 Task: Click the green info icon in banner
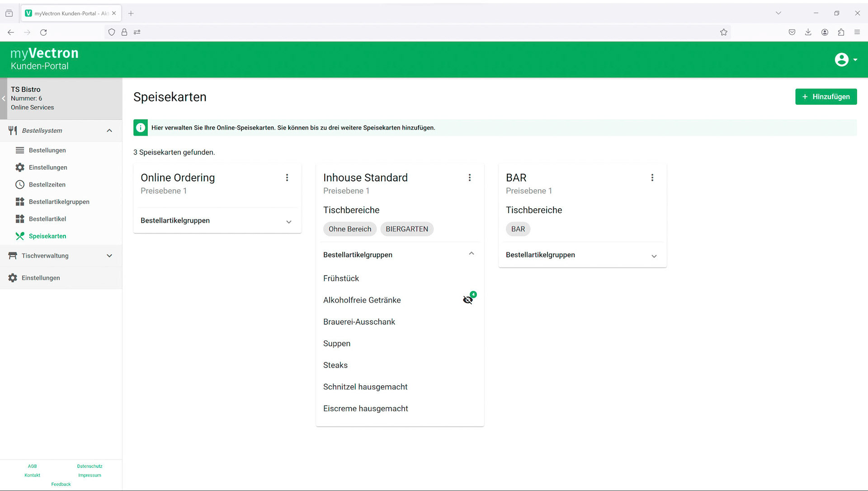pos(141,128)
